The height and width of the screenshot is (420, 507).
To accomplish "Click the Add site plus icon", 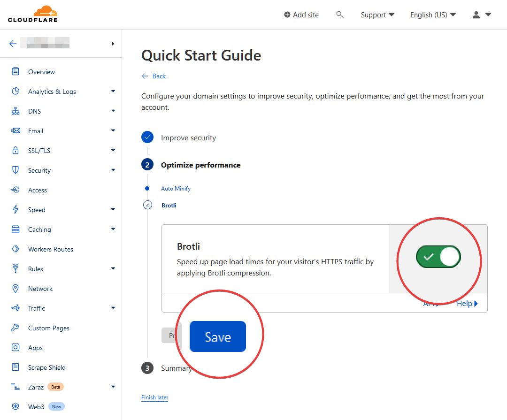I will pyautogui.click(x=287, y=15).
